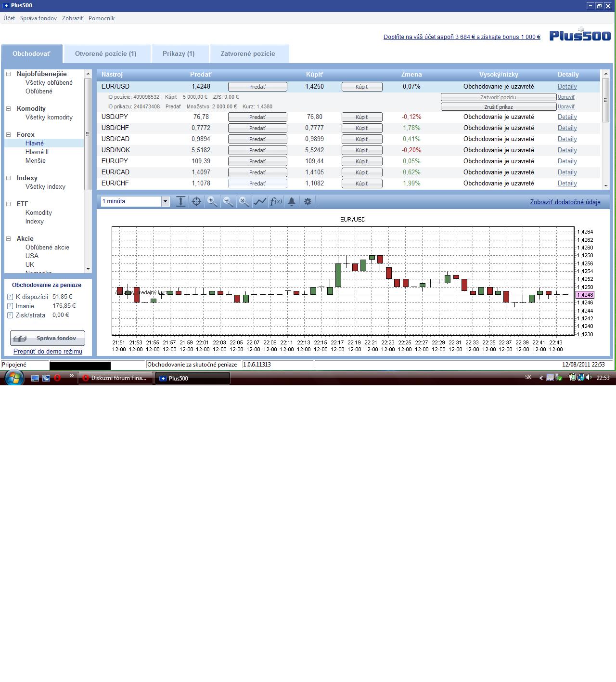
Task: Reset the chart zoom magnifier
Action: click(x=244, y=202)
